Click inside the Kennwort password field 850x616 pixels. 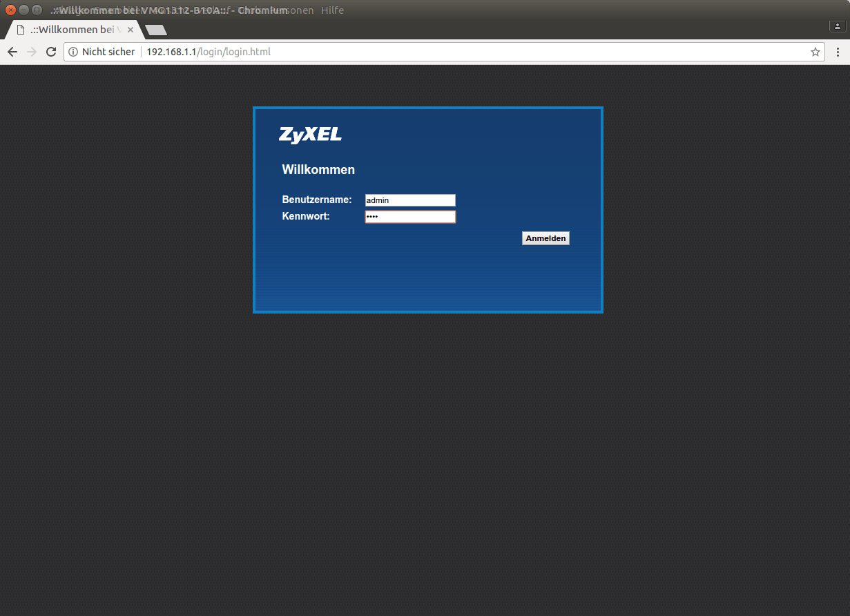(x=410, y=216)
